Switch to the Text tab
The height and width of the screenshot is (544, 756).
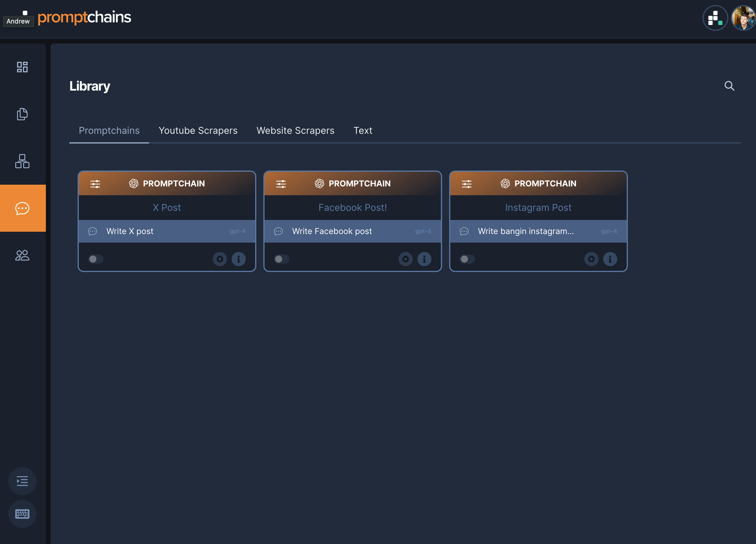(x=363, y=131)
